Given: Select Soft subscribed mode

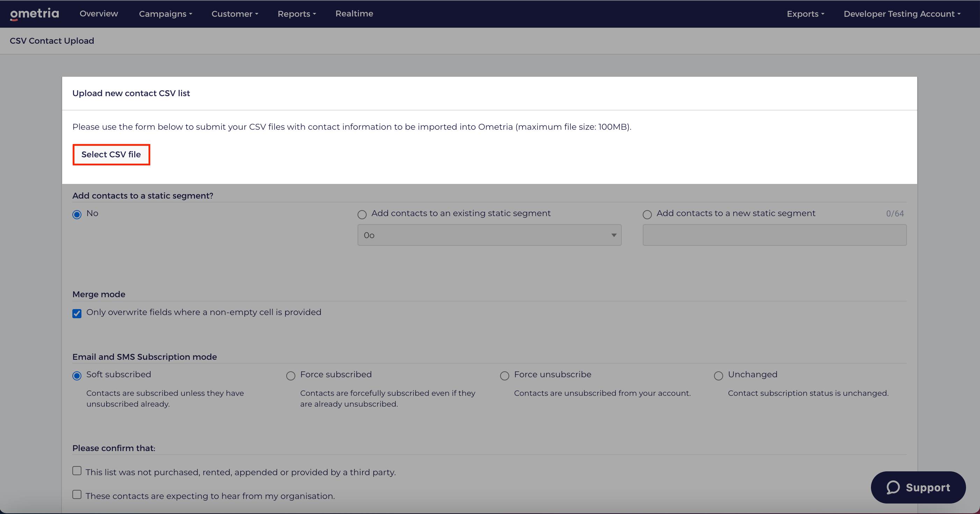Looking at the screenshot, I should click(77, 376).
